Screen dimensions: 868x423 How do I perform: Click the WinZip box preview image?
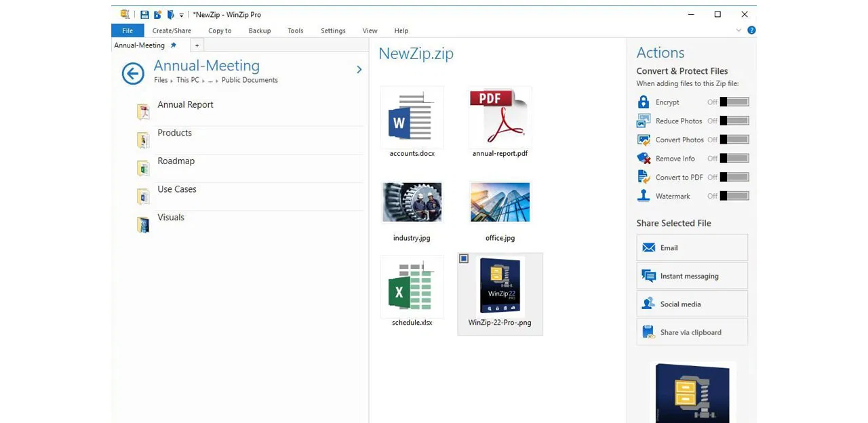[x=692, y=392]
